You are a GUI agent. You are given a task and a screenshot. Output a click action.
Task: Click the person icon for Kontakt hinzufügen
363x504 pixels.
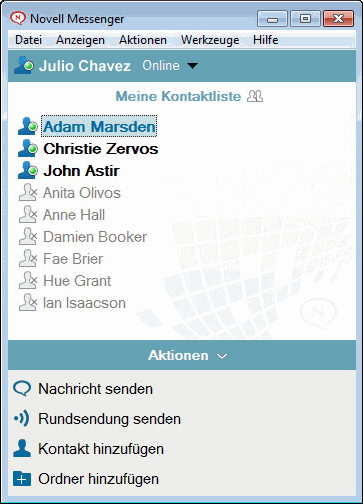(x=22, y=448)
